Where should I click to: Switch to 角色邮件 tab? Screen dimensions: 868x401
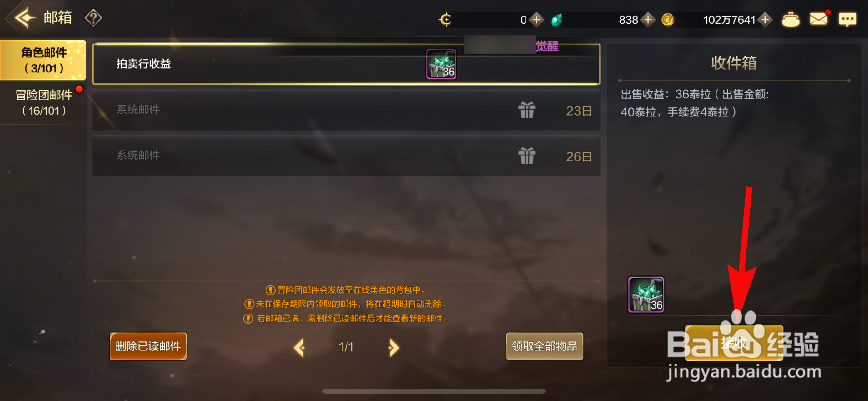(43, 60)
